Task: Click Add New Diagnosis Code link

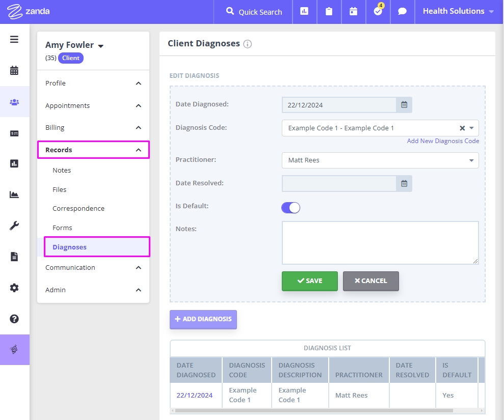Action: 443,141
